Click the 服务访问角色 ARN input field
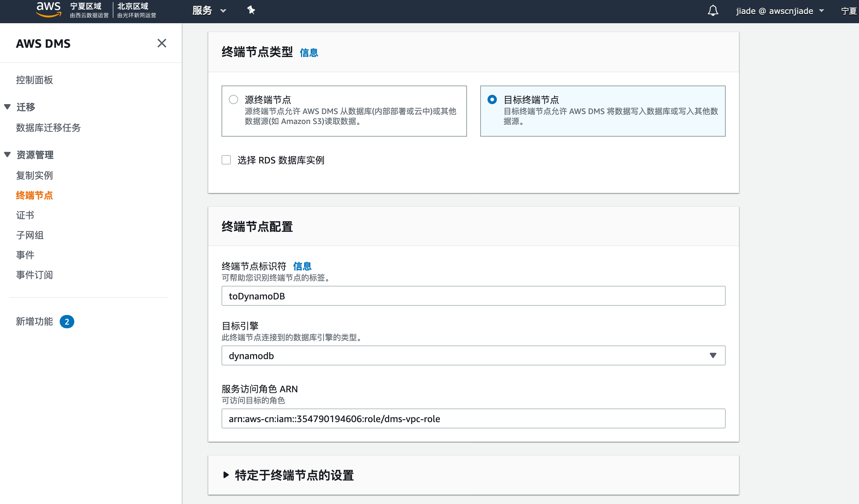 point(473,418)
